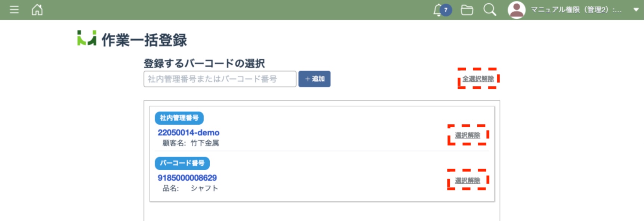Go to the home page icon
Screen dimensions: 644x221
point(37,10)
